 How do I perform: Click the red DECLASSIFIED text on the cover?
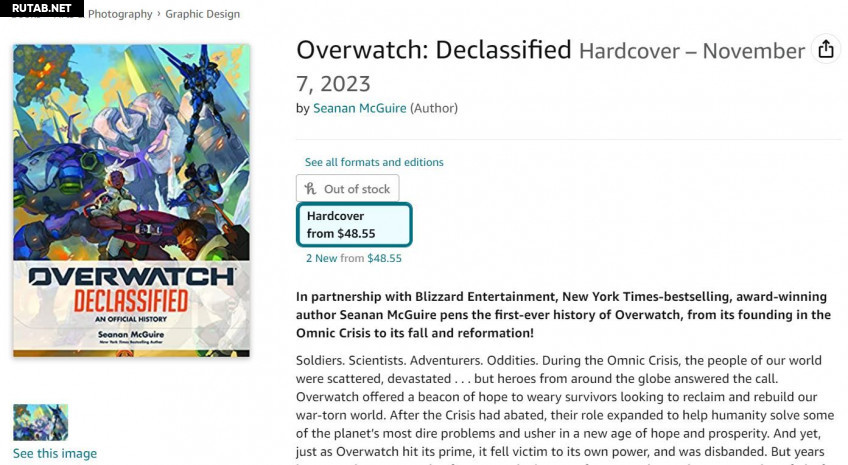click(132, 301)
